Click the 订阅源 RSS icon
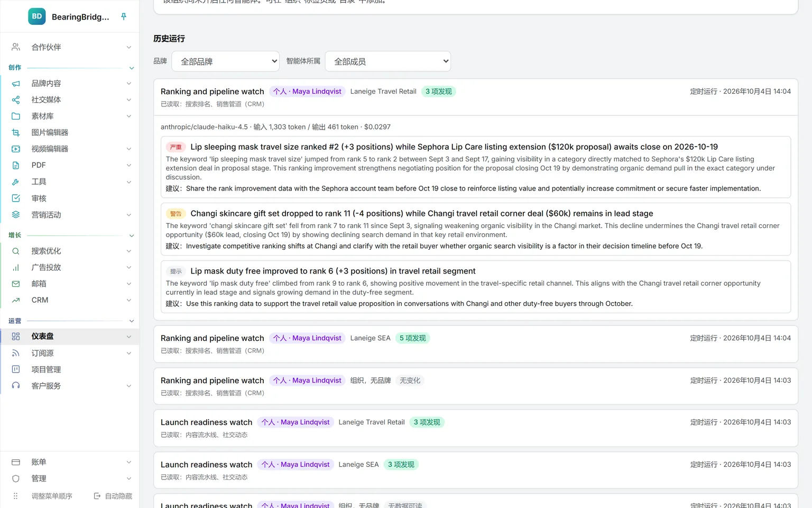The height and width of the screenshot is (508, 812). pyautogui.click(x=16, y=353)
